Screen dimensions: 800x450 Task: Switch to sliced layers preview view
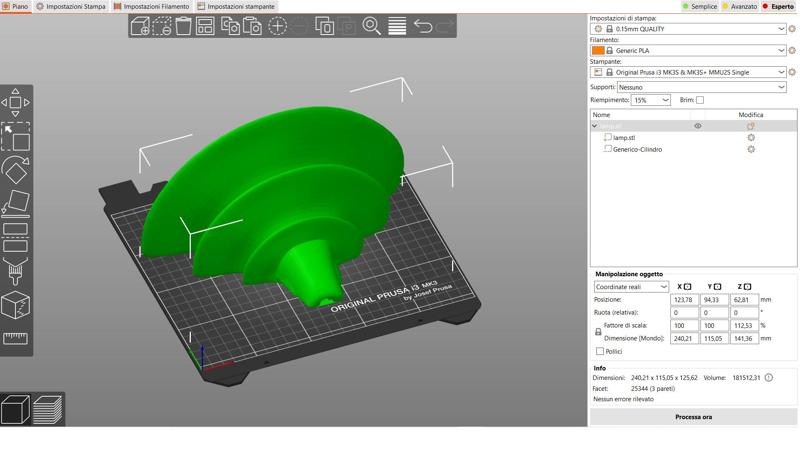click(47, 409)
